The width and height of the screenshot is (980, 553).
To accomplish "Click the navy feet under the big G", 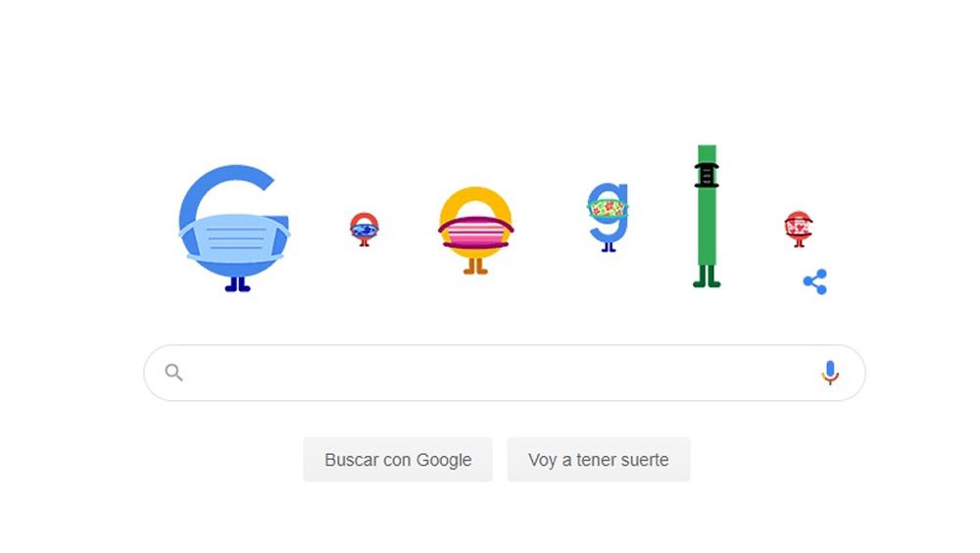I will (237, 284).
